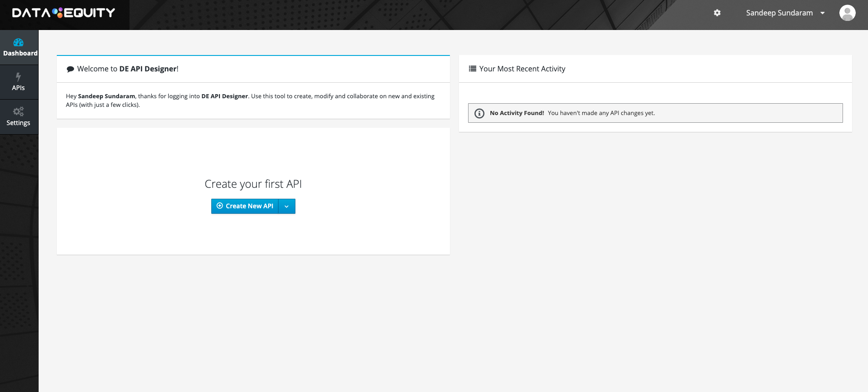Expand the Create New API dropdown arrow

(x=287, y=206)
